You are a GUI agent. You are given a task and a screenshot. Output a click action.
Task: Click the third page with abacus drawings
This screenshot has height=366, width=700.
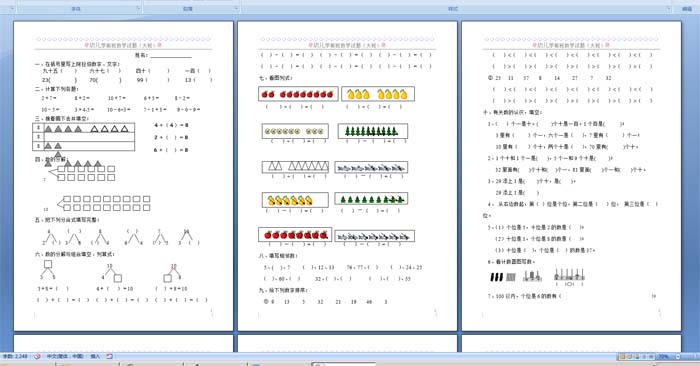(x=571, y=176)
